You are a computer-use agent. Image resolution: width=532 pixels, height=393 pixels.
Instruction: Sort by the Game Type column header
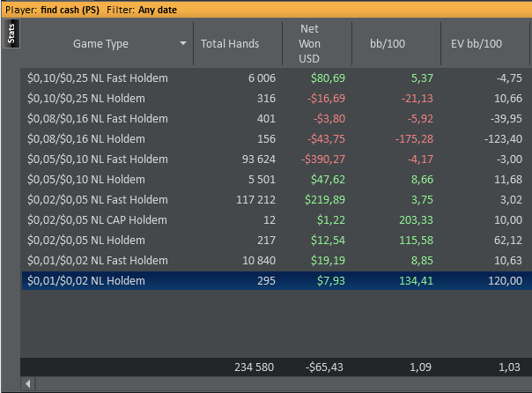pos(100,43)
